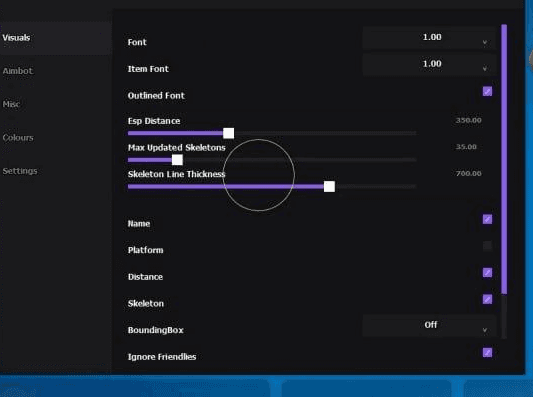
Task: Click the BoundingBox label
Action: 155,330
